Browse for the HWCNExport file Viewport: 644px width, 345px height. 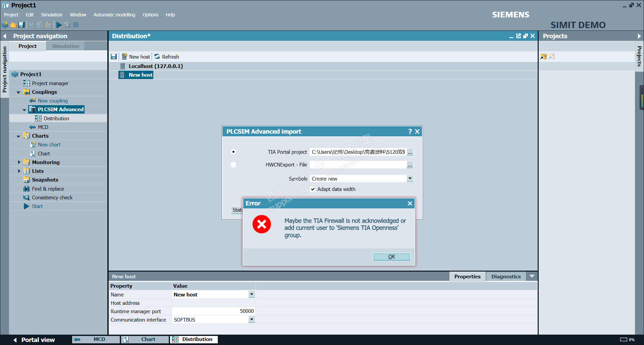tap(410, 165)
